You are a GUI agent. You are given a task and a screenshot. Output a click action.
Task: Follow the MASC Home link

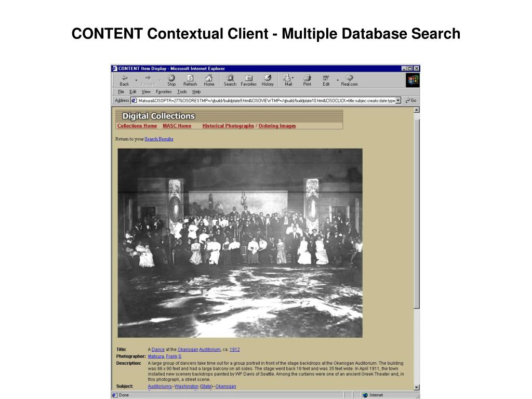[177, 126]
